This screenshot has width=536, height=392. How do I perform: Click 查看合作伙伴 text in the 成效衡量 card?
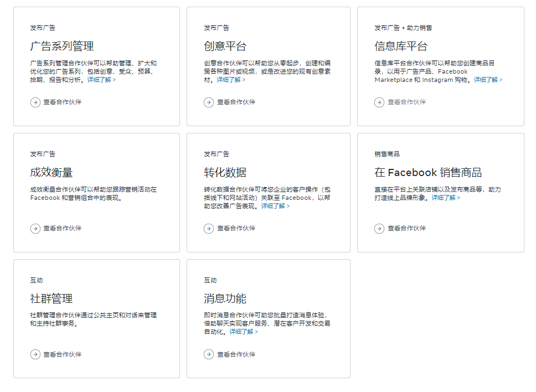(x=63, y=228)
